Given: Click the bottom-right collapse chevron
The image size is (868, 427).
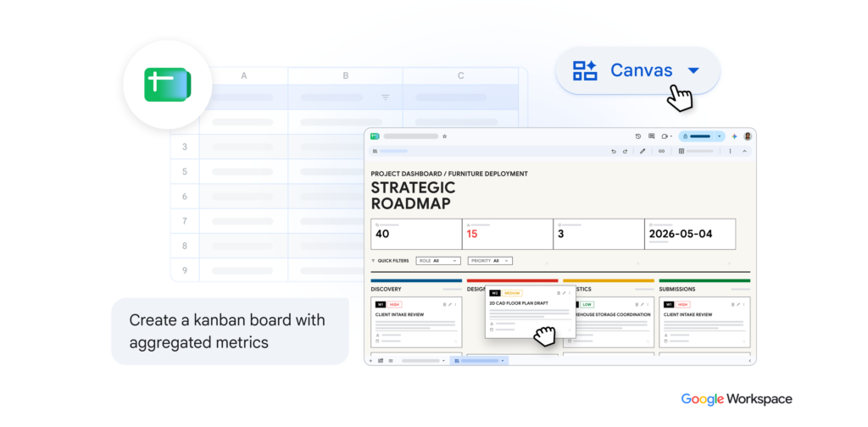Looking at the screenshot, I should coord(749,361).
